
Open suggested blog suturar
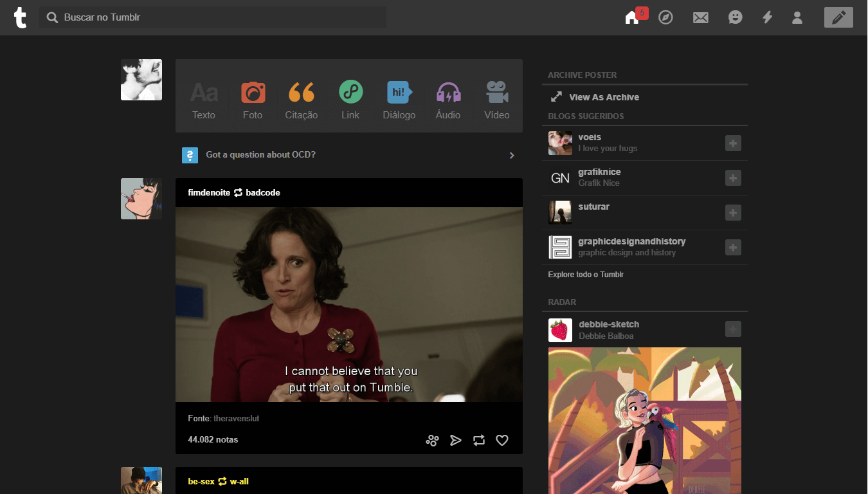(x=593, y=206)
